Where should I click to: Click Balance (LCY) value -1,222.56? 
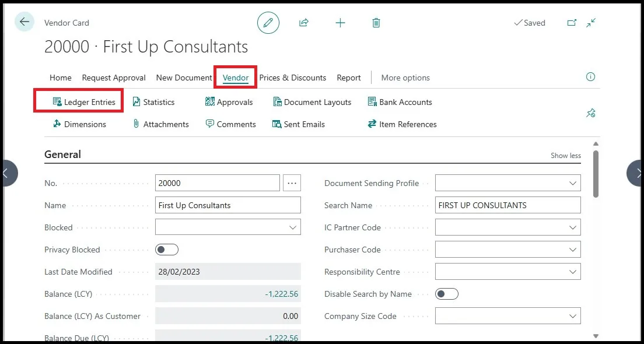(x=281, y=294)
